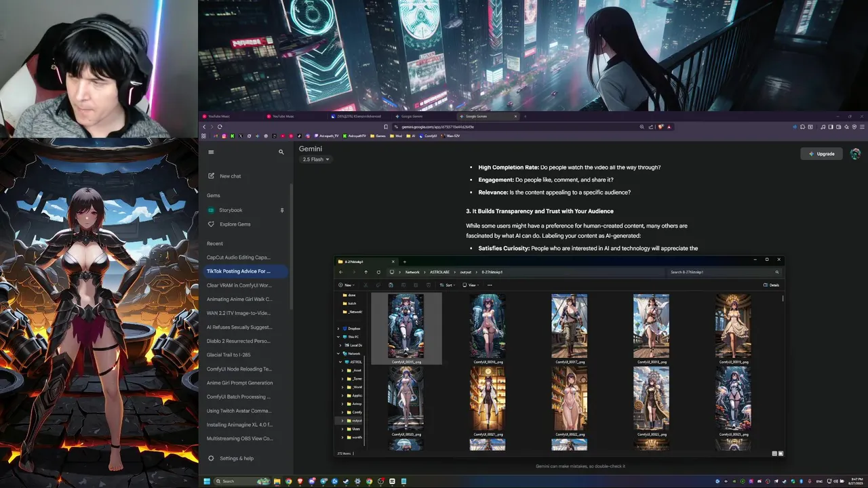Switch Explorer to large thumbnails view
Viewport: 868px width, 488px height.
pyautogui.click(x=781, y=453)
